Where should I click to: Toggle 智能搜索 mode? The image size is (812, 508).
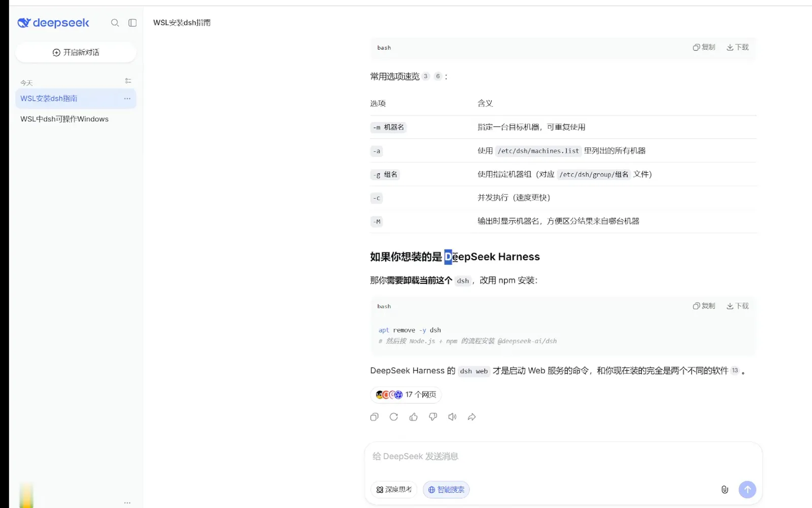(446, 490)
